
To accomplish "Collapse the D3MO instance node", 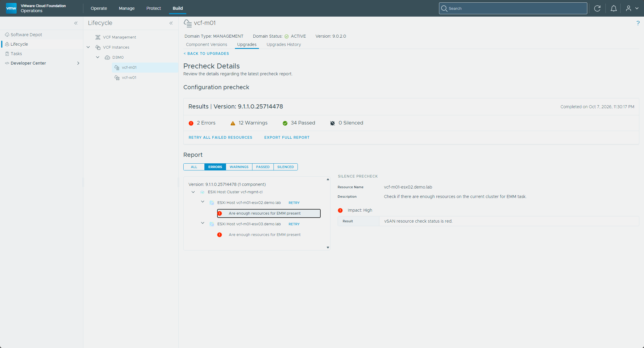I will [98, 57].
